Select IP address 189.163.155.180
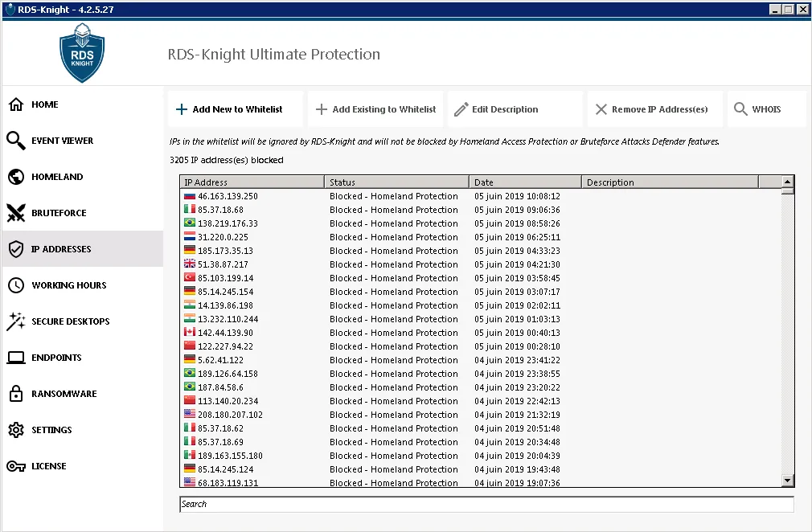Viewport: 812px width, 532px height. coord(230,456)
